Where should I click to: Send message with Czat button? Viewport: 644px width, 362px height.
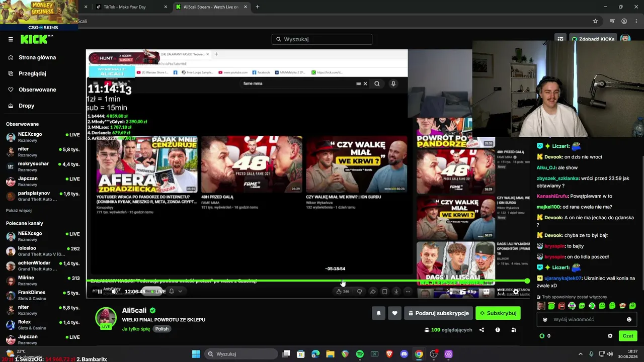(628, 336)
